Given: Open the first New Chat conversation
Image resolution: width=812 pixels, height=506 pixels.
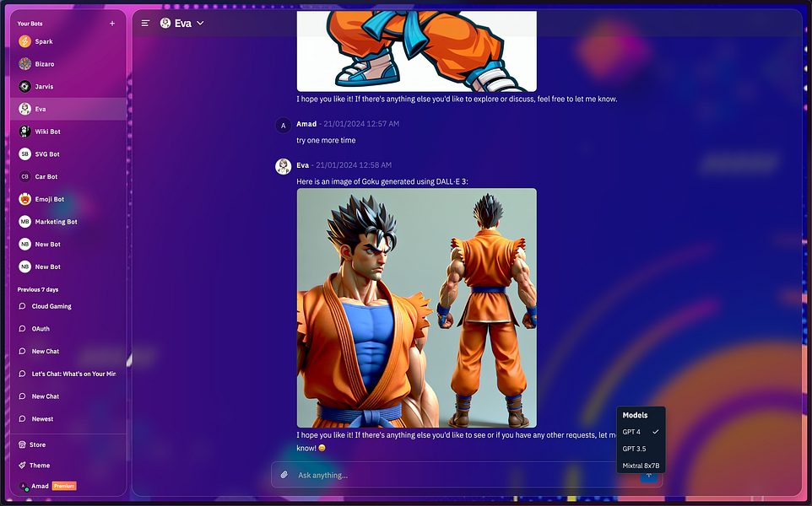Looking at the screenshot, I should point(68,352).
